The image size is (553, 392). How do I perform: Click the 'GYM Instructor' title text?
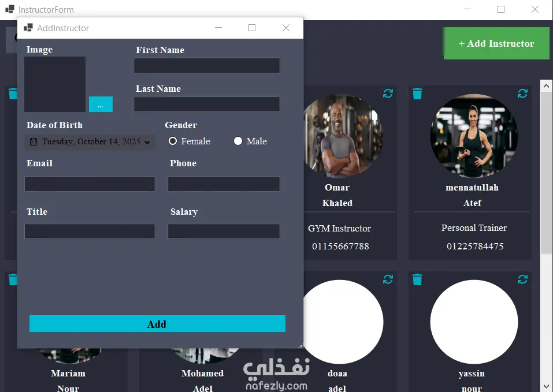pyautogui.click(x=339, y=229)
